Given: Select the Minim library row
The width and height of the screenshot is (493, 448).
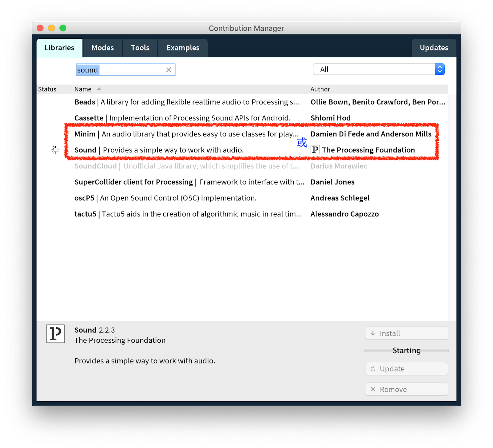Looking at the screenshot, I should [x=242, y=134].
